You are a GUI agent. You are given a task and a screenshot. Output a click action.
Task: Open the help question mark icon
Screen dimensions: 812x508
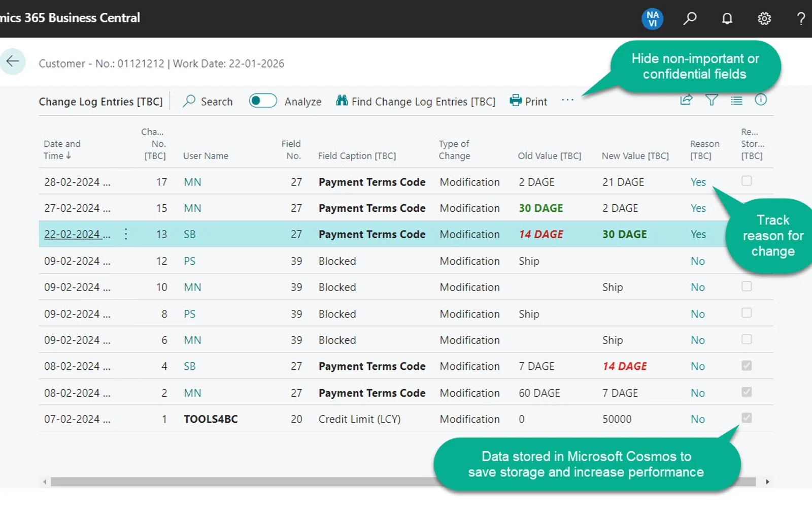pos(800,19)
